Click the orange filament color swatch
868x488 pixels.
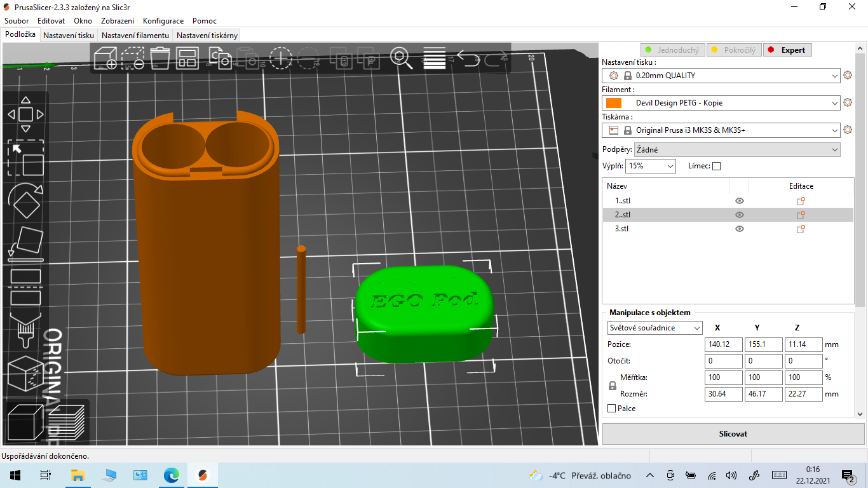click(614, 103)
